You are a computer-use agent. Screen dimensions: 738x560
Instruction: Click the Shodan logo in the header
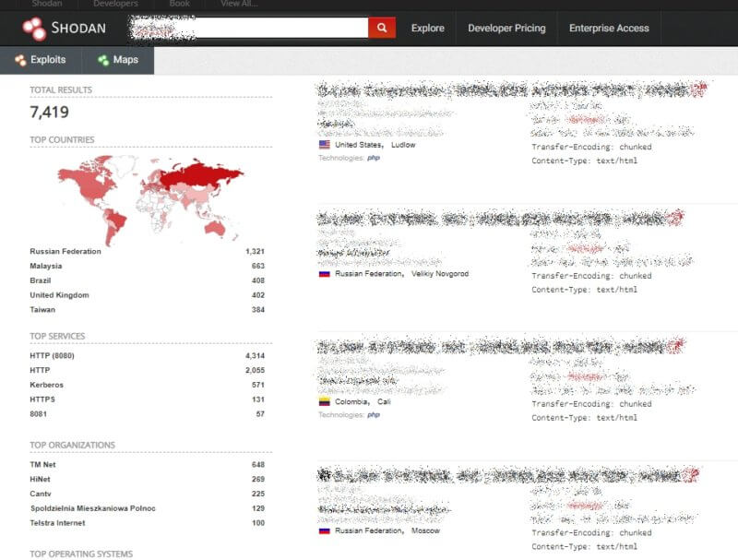(64, 29)
